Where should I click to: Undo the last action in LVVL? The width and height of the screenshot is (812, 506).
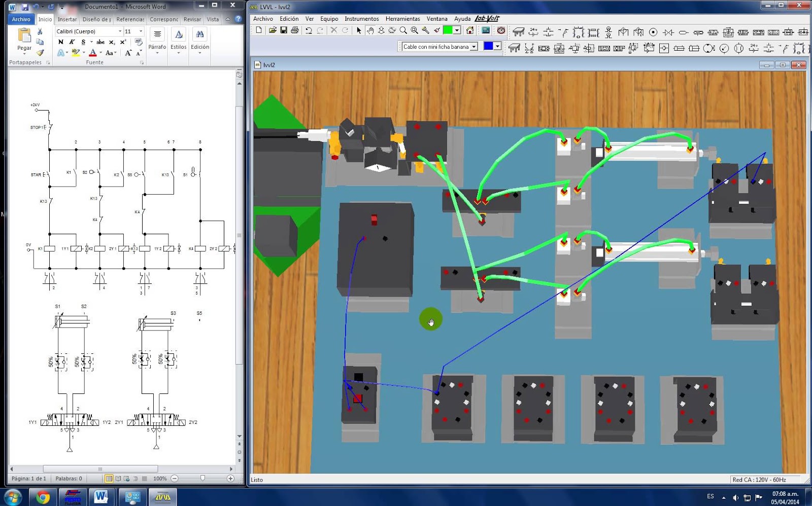309,31
